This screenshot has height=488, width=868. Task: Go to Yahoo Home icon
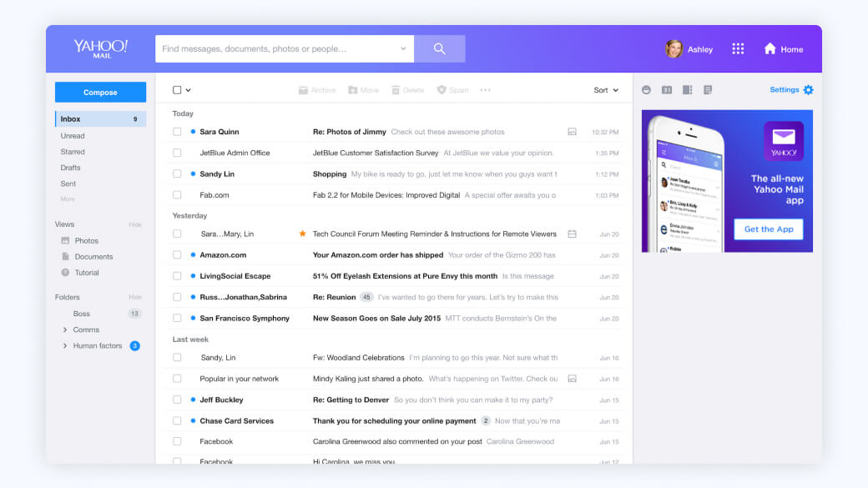[x=770, y=48]
